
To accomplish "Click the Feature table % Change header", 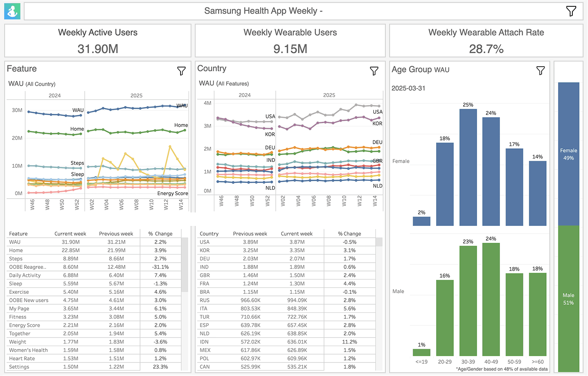I will coord(160,234).
